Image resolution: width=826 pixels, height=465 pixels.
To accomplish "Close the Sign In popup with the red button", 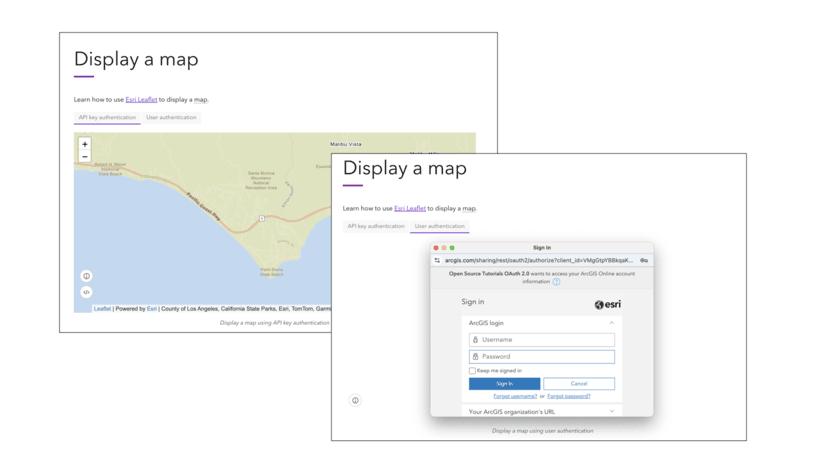I will pos(436,248).
